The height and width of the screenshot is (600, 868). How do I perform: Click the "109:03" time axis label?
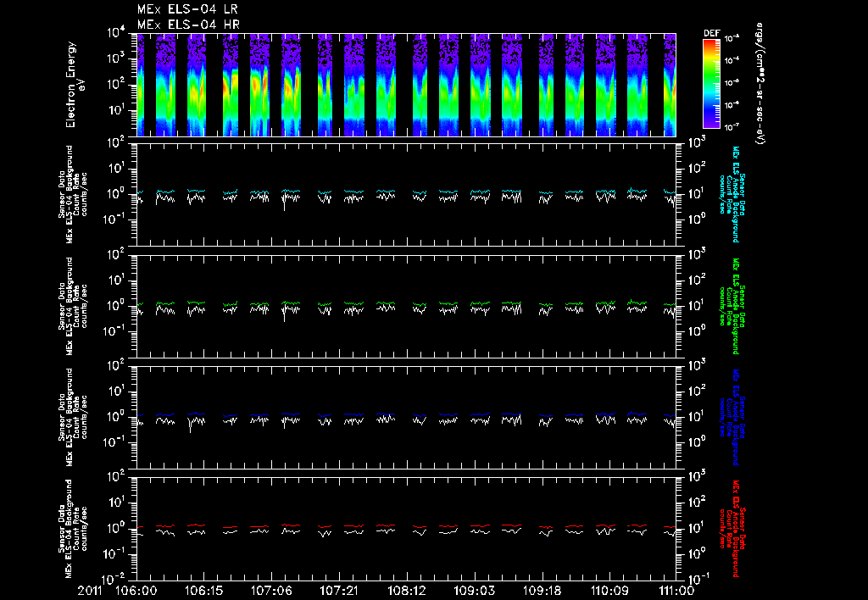point(473,591)
